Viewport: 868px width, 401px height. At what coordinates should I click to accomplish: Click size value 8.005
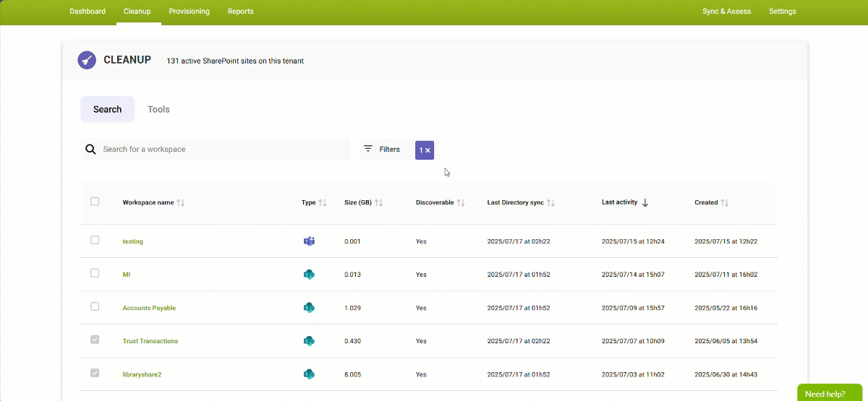tap(352, 374)
